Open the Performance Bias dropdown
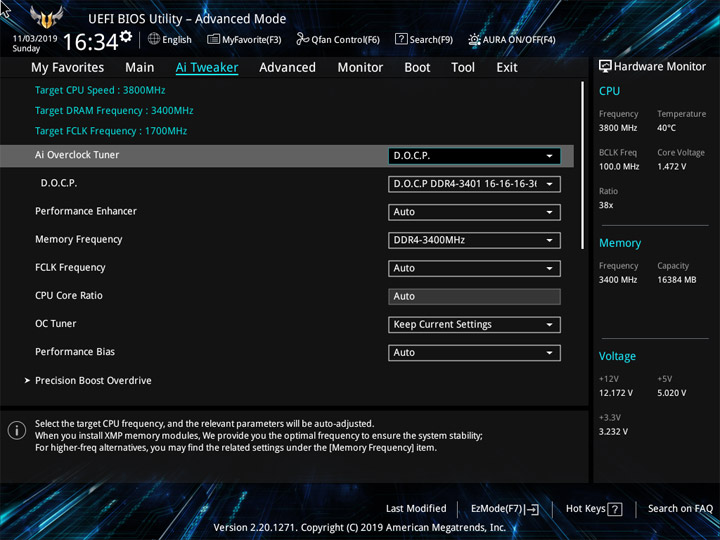This screenshot has width=720, height=540. 474,353
